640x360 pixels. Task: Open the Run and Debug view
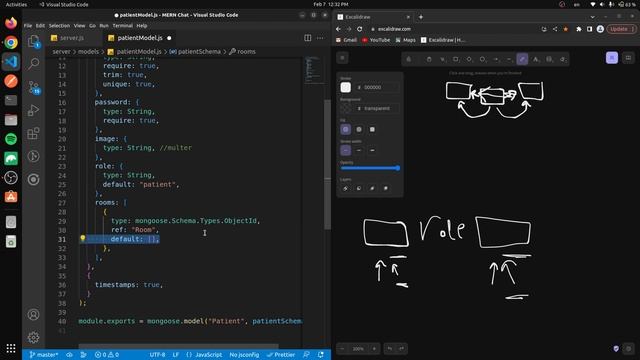33,110
